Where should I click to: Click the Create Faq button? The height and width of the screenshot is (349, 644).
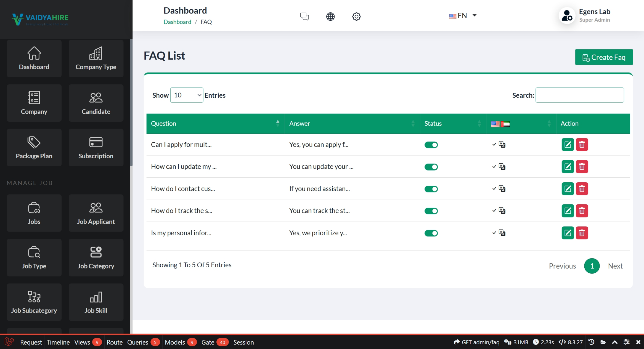(604, 57)
